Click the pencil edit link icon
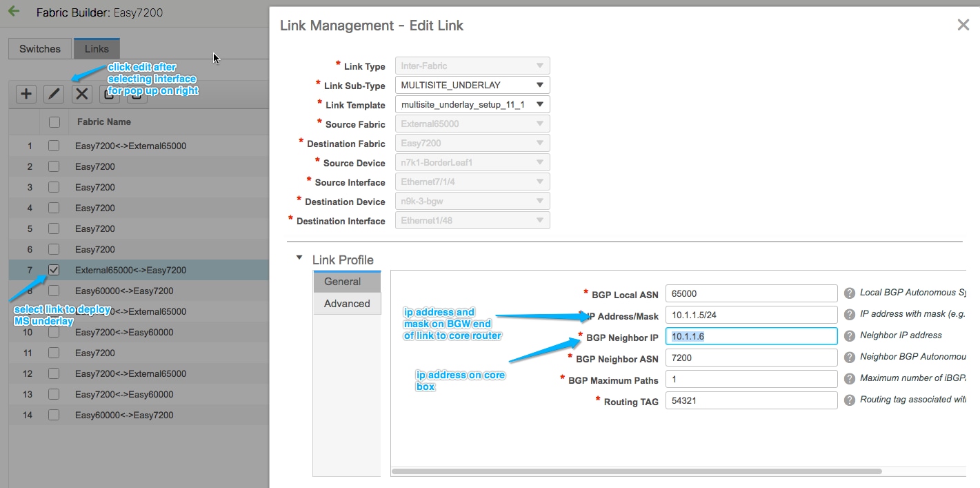 pos(54,94)
